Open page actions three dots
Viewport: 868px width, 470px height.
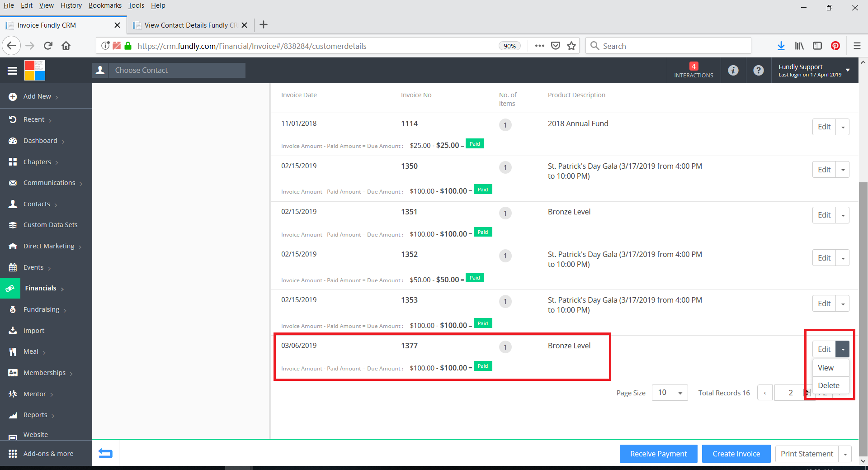click(x=539, y=46)
